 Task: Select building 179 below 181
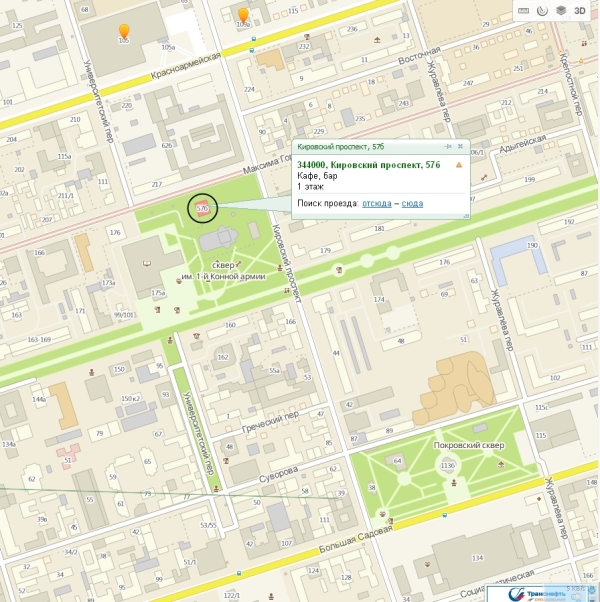326,250
